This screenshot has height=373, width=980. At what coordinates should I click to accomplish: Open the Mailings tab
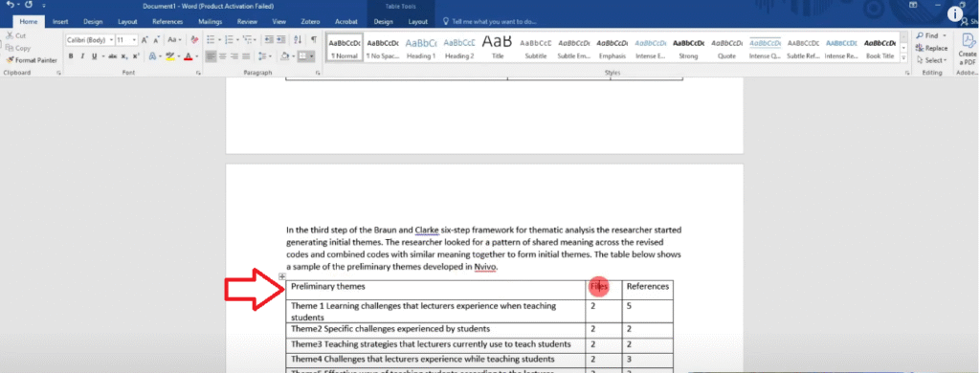pyautogui.click(x=210, y=21)
